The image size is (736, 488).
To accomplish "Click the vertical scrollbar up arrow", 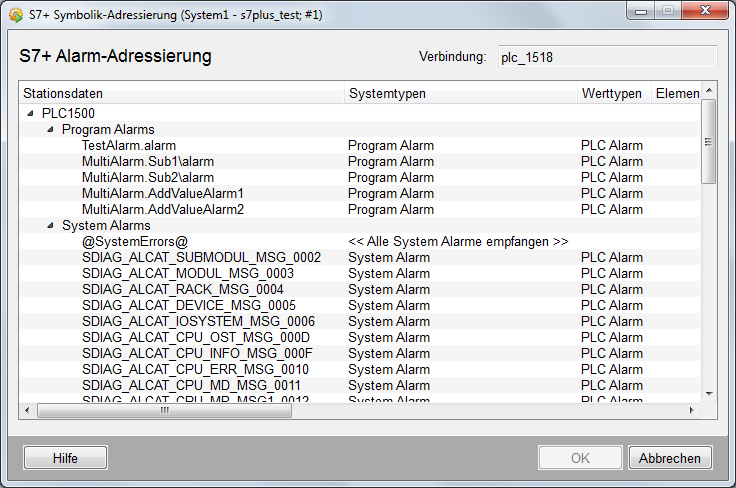I will pyautogui.click(x=709, y=90).
